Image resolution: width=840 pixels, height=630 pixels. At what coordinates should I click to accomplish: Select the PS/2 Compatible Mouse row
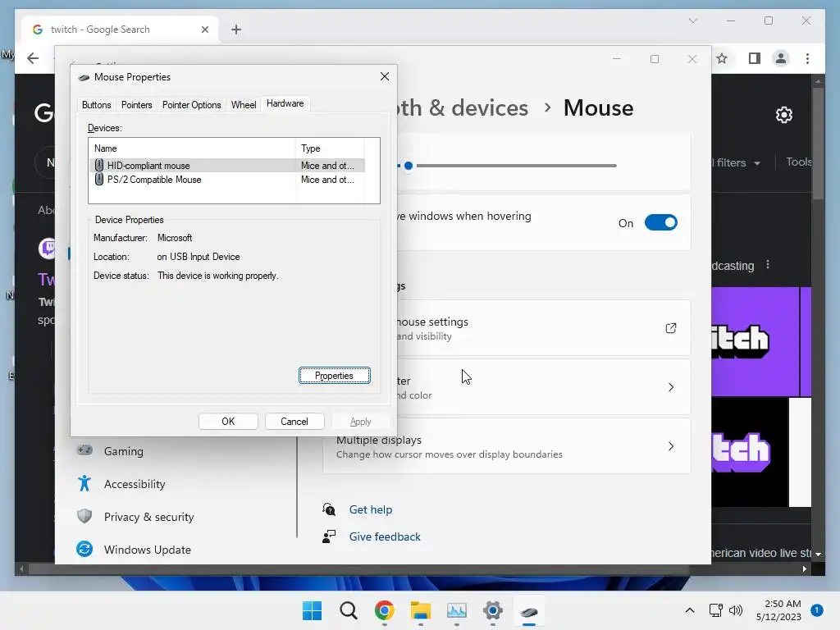click(227, 180)
